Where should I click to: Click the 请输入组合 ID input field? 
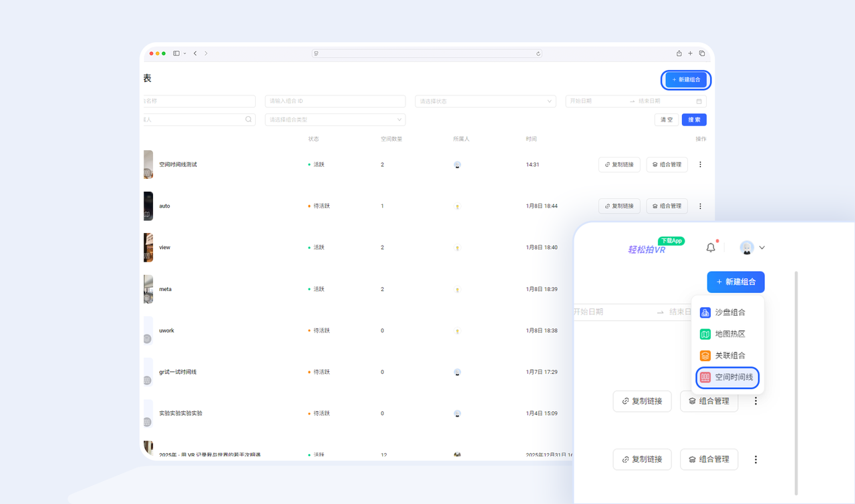pos(335,101)
